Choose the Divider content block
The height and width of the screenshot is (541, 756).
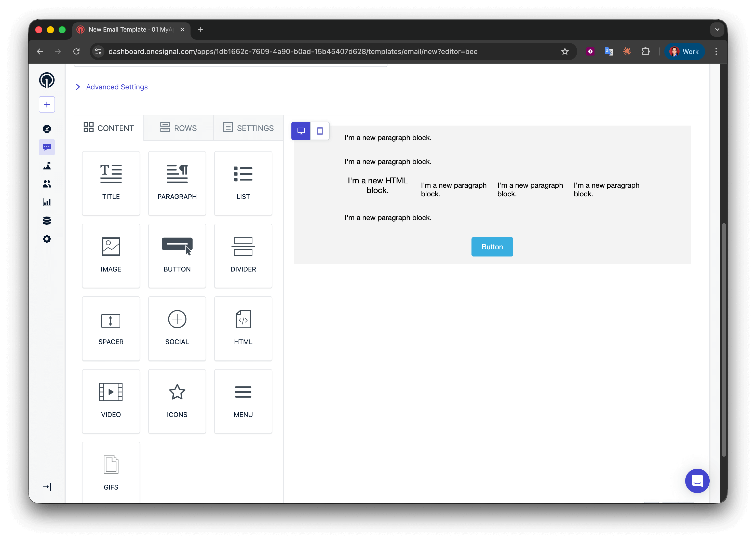243,255
